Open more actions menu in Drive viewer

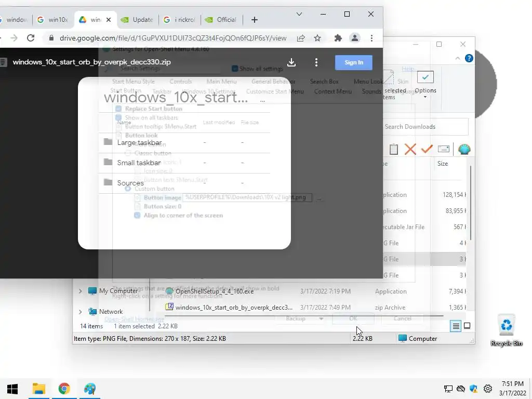(x=316, y=62)
